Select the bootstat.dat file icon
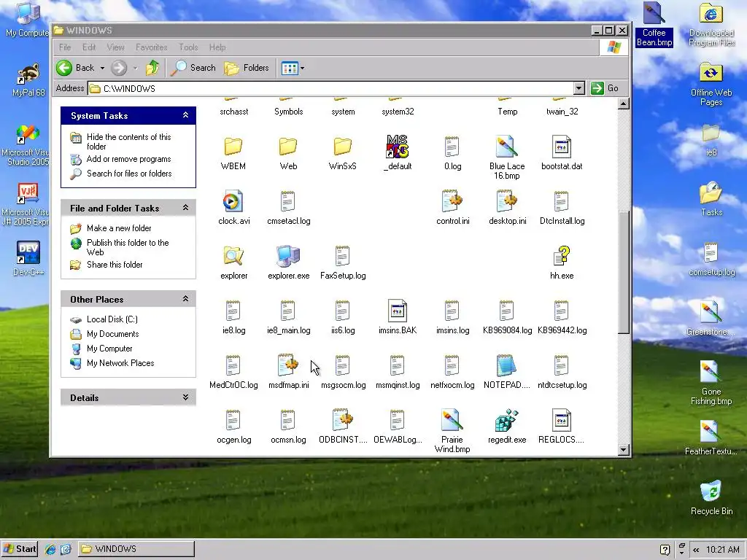Viewport: 747px width, 560px height. [562, 147]
